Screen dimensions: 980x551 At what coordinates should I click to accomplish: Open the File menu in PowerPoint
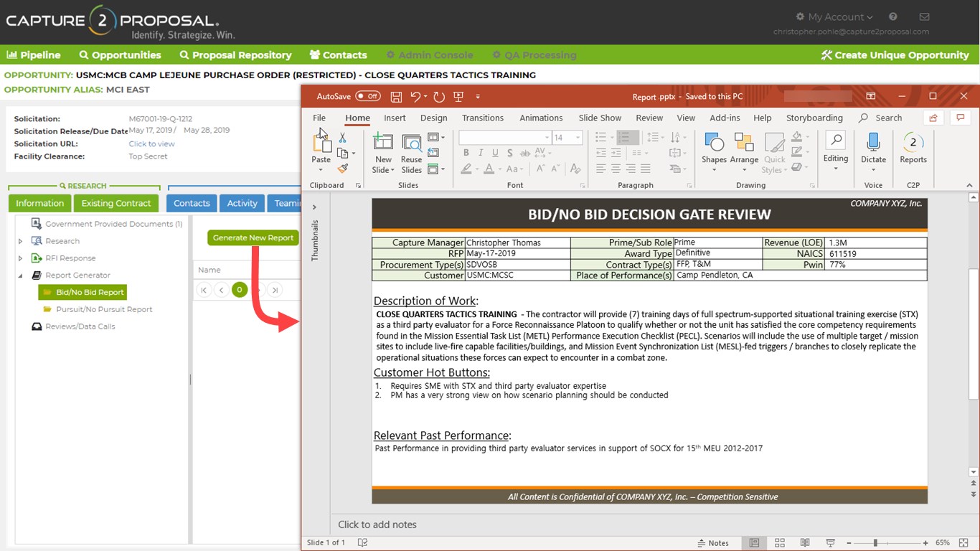[x=319, y=118]
